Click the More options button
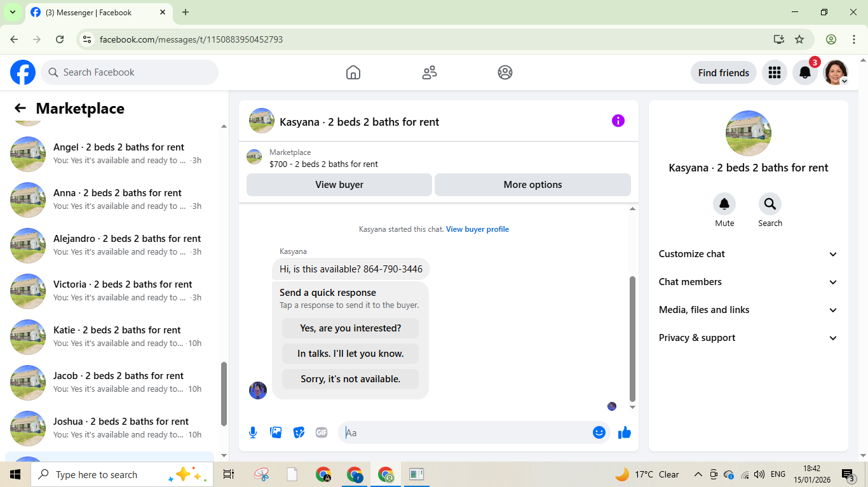Image resolution: width=868 pixels, height=487 pixels. point(532,185)
